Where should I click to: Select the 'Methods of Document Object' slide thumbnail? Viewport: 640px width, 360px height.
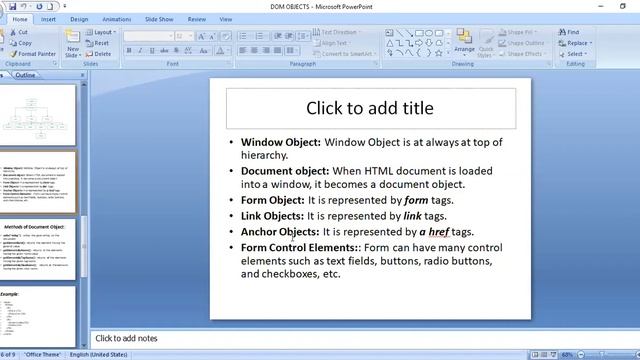pos(37,250)
